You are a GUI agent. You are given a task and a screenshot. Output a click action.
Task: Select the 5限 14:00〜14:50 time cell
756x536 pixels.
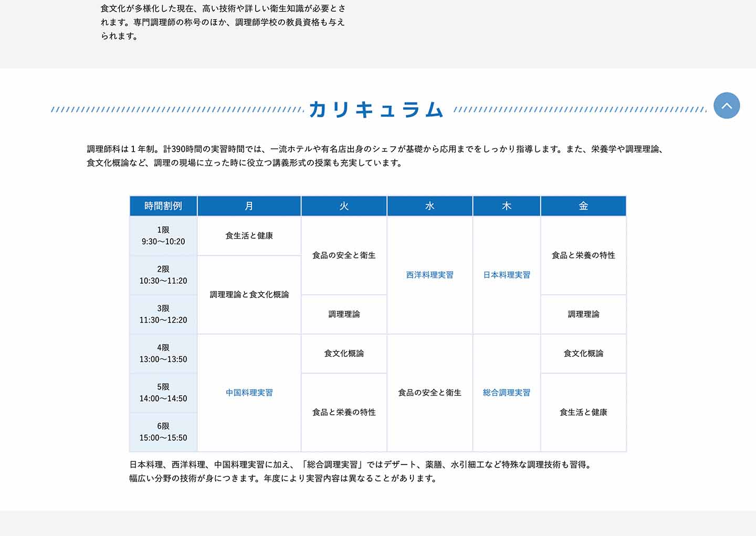(x=163, y=393)
